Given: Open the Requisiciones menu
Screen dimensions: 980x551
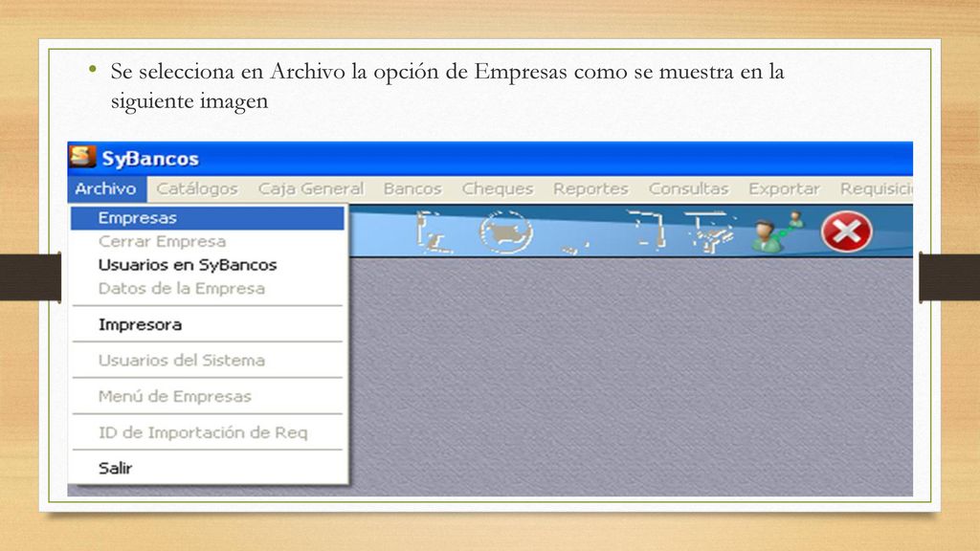Looking at the screenshot, I should click(x=875, y=188).
